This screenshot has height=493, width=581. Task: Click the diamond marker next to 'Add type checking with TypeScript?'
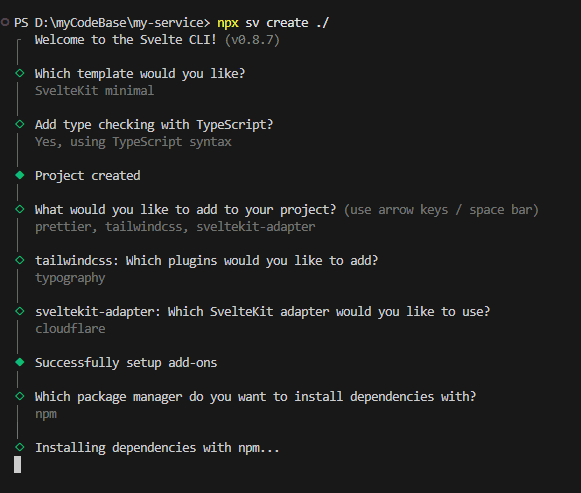[20, 124]
